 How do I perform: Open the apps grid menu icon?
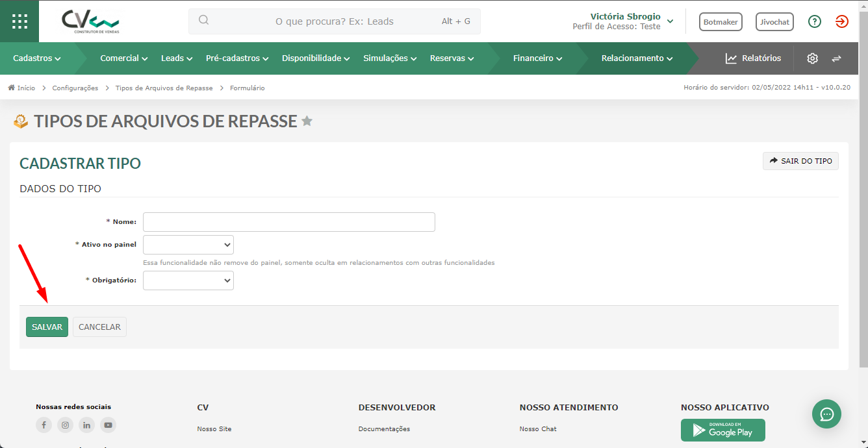click(19, 21)
